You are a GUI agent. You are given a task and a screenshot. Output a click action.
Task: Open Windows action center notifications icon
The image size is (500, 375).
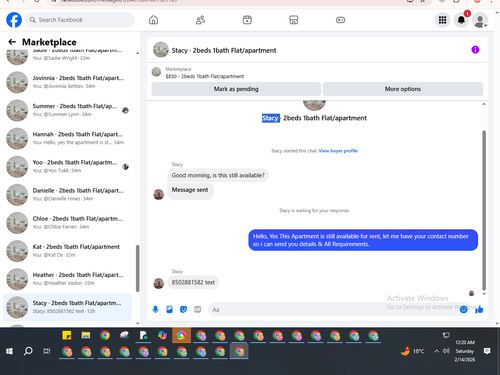(x=487, y=351)
